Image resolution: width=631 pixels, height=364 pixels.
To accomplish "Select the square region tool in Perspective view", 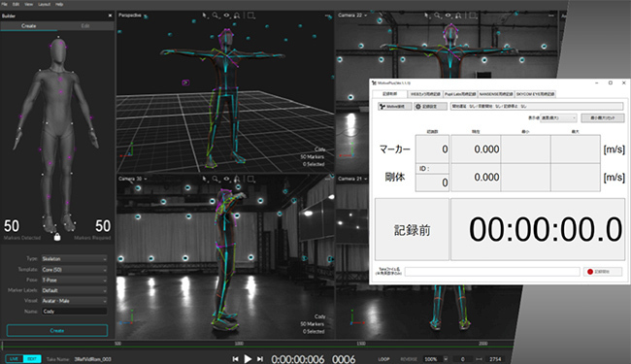I will pyautogui.click(x=250, y=16).
